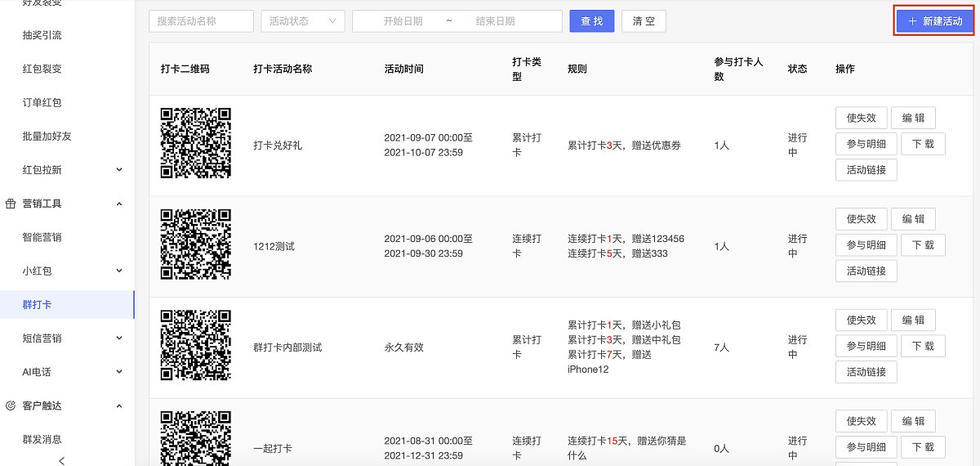Screen dimensions: 980x466
Task: Open 抽奖引流 in the sidebar
Action: (42, 35)
